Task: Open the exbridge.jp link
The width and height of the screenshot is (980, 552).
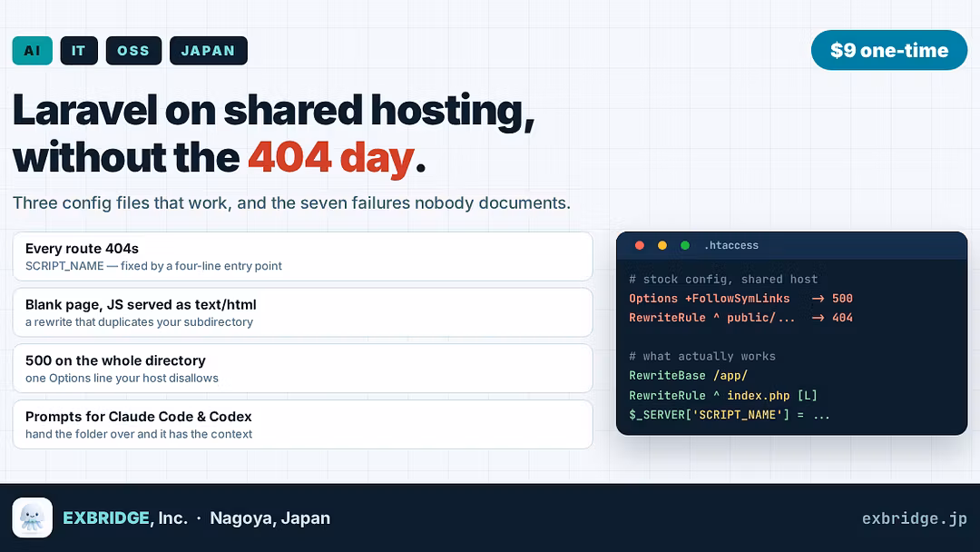Action: (915, 518)
